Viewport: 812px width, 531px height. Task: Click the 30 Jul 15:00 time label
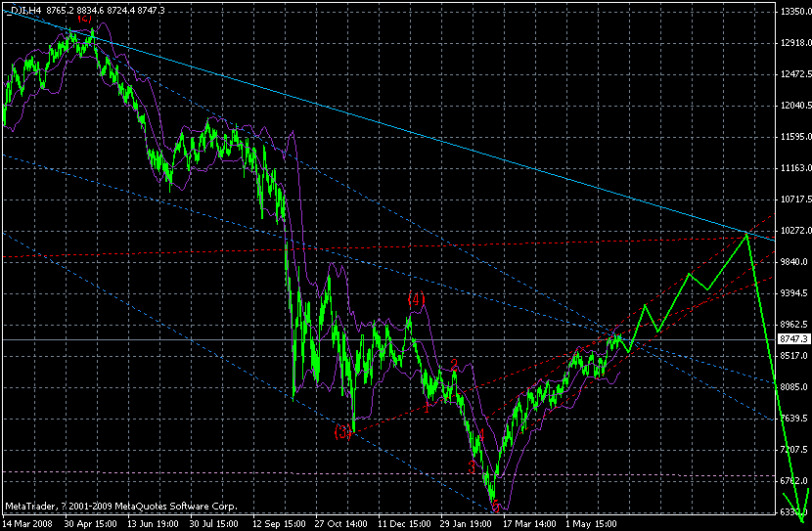214,524
